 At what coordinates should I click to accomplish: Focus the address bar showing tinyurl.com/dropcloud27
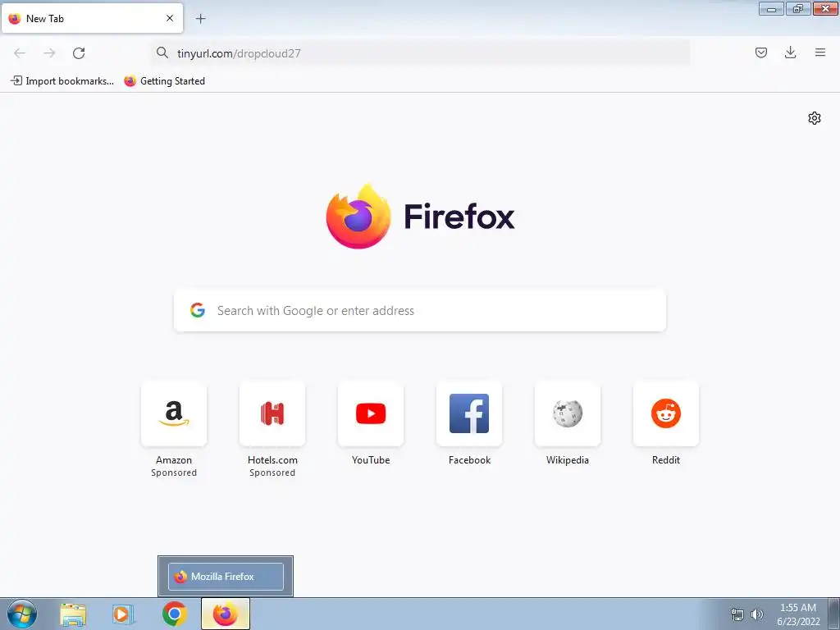tap(420, 53)
